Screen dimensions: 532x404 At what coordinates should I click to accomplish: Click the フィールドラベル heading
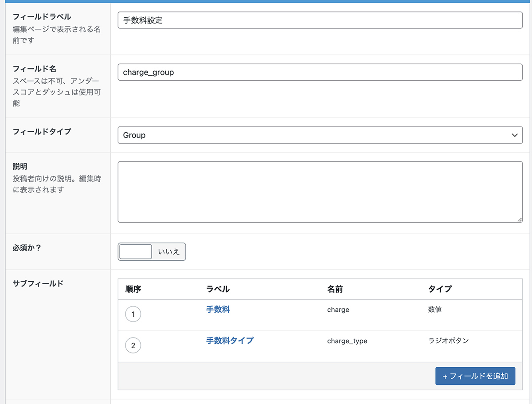click(x=42, y=17)
